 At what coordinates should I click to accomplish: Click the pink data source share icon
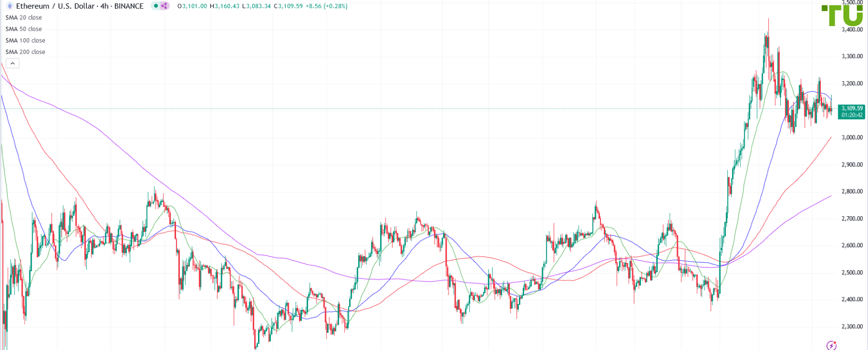pyautogui.click(x=164, y=6)
